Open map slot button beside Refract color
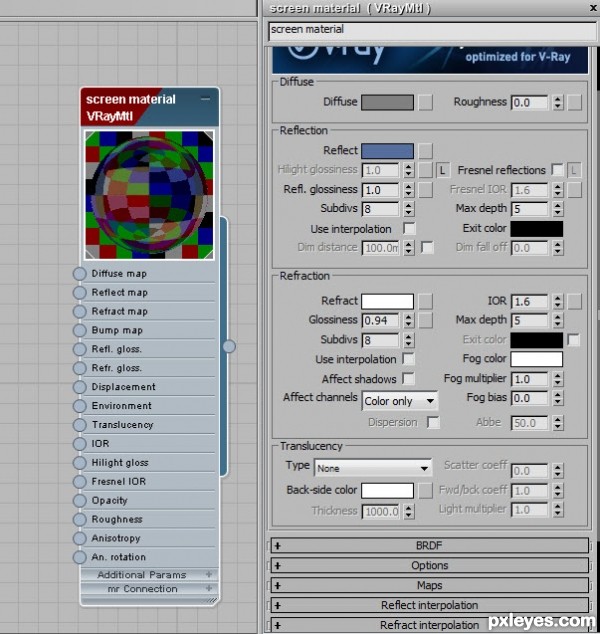Image resolution: width=600 pixels, height=634 pixels. pos(425,301)
